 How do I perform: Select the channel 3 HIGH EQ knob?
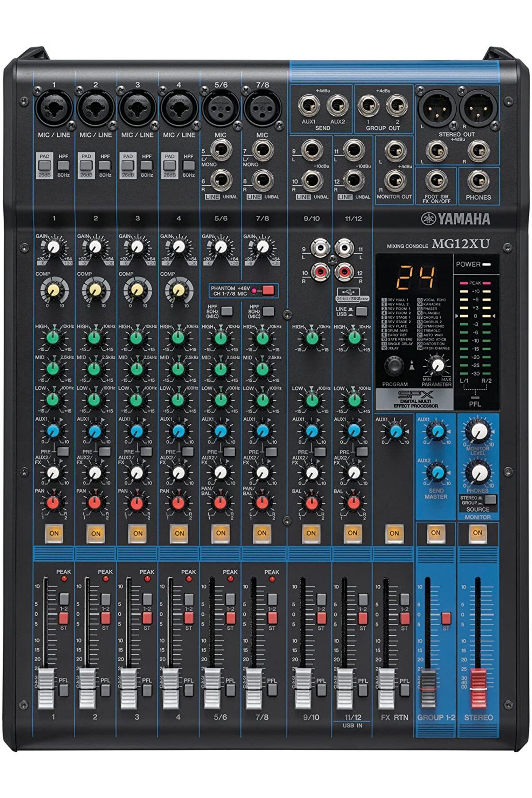136,338
